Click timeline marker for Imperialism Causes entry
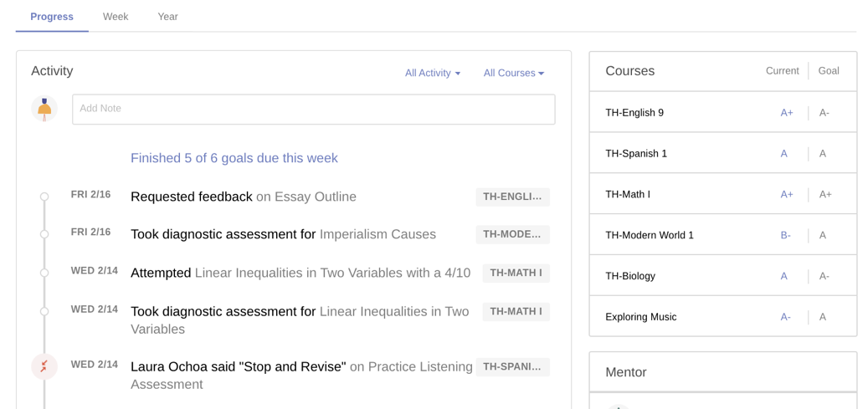The image size is (868, 409). click(x=44, y=234)
